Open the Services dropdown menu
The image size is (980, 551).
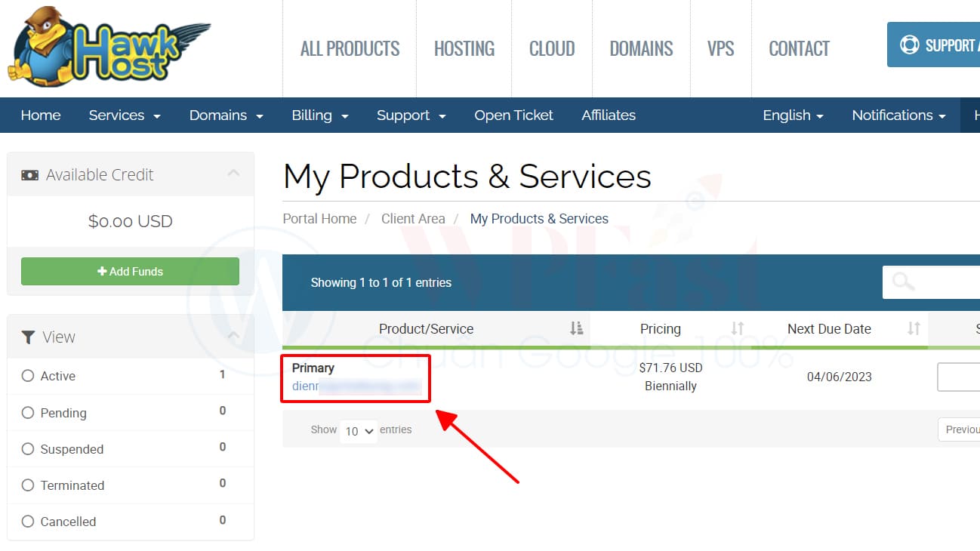point(125,115)
